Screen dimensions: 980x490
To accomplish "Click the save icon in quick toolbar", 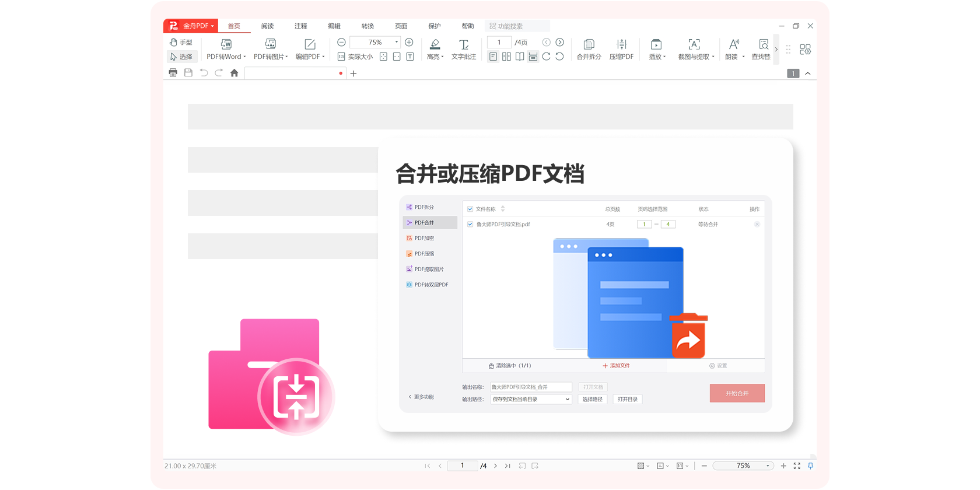I will click(188, 73).
